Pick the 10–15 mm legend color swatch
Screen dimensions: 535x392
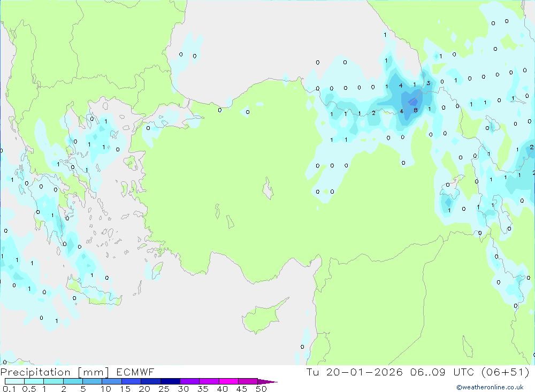click(112, 381)
